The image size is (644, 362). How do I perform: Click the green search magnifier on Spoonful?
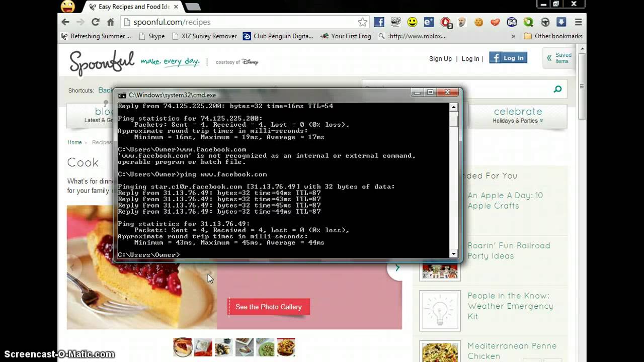(557, 89)
